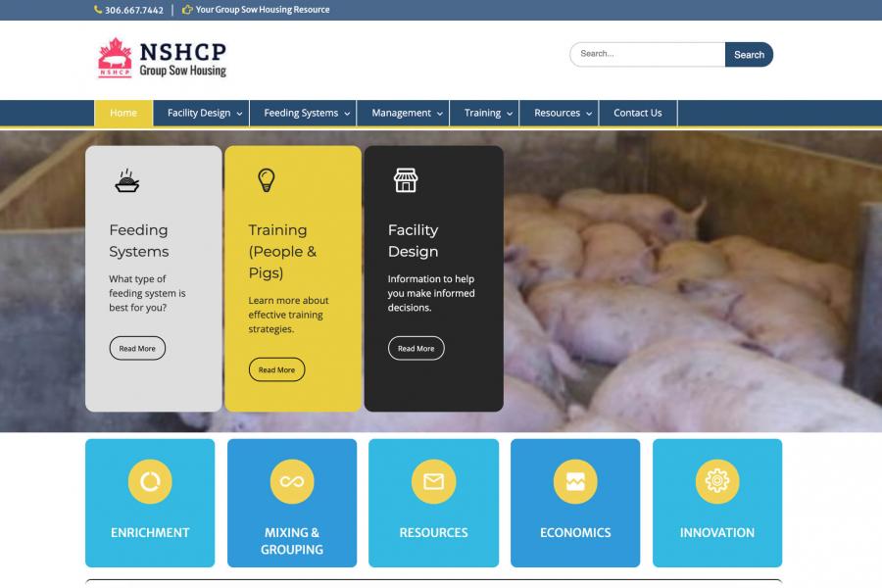Image resolution: width=882 pixels, height=588 pixels.
Task: Click the Training lightbulb icon
Action: click(266, 180)
